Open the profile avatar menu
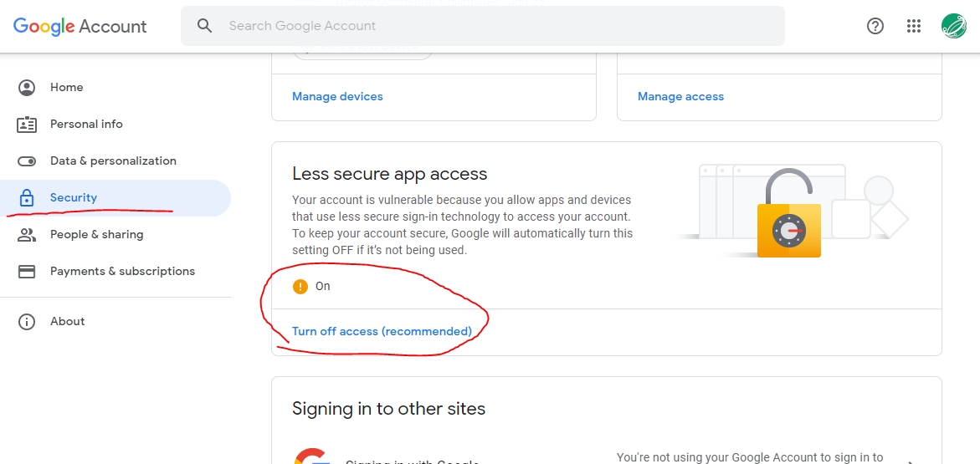Screen dimensions: 980x464 coord(953,26)
